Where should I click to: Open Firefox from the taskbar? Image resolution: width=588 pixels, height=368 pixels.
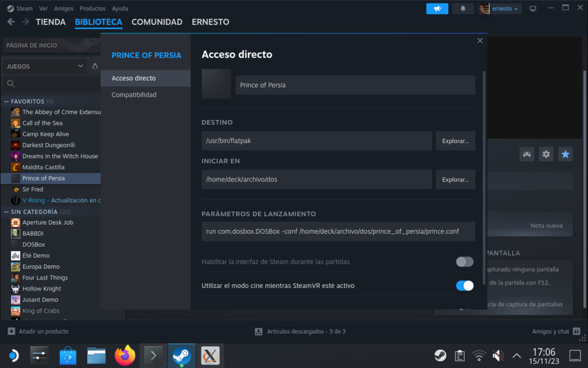tap(125, 356)
